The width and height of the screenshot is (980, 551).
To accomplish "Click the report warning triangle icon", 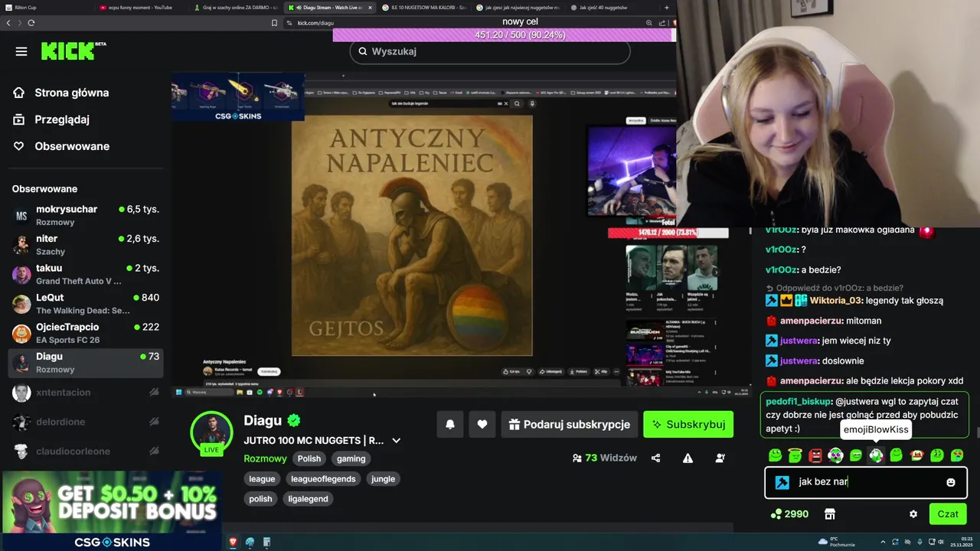I will [688, 458].
